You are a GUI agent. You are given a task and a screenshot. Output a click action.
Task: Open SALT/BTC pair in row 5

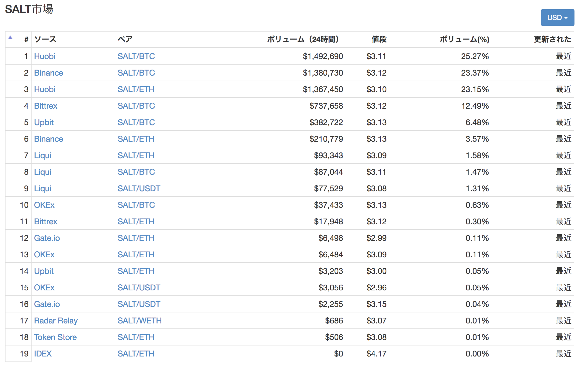coord(136,122)
